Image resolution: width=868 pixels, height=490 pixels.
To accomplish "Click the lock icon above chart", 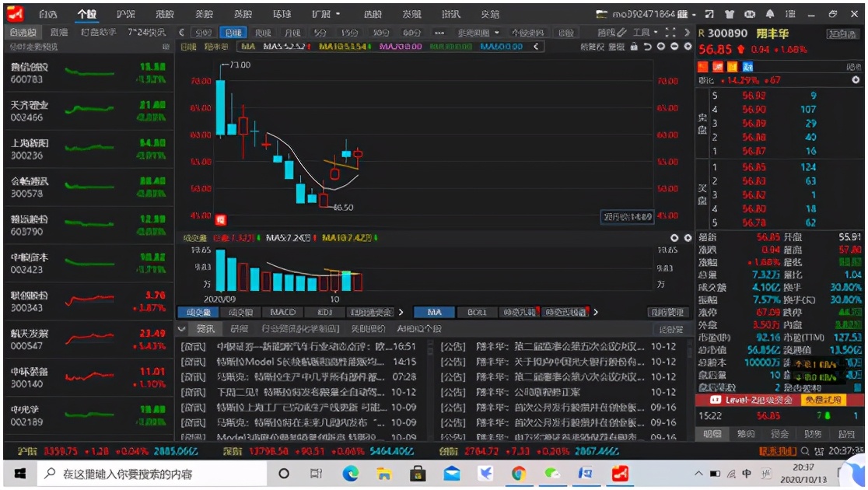I will pyautogui.click(x=634, y=47).
